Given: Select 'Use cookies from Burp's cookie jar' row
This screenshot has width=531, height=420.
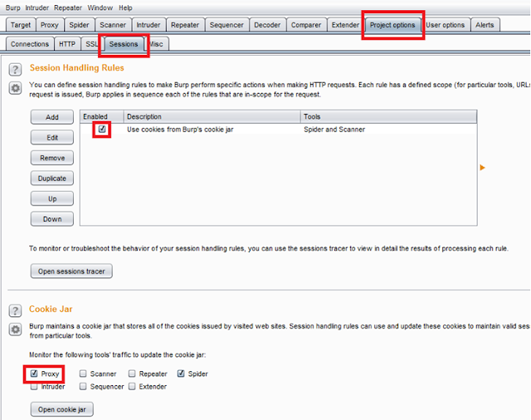Looking at the screenshot, I should [279, 129].
